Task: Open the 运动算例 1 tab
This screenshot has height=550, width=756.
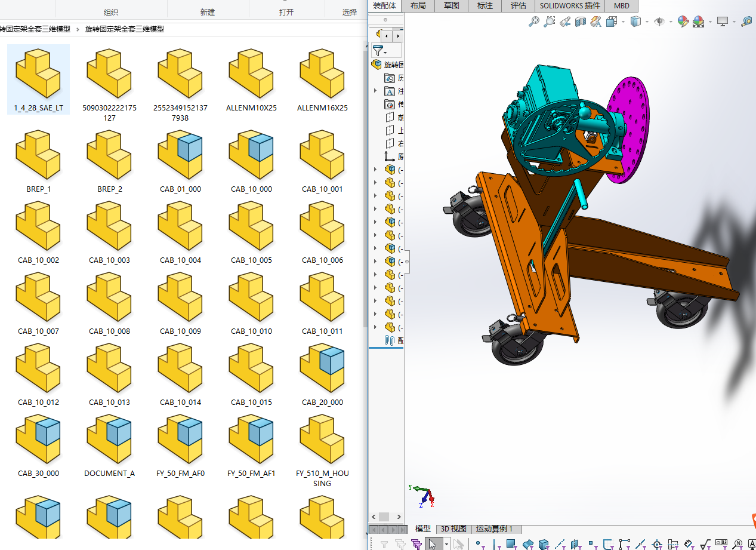Action: [x=494, y=529]
